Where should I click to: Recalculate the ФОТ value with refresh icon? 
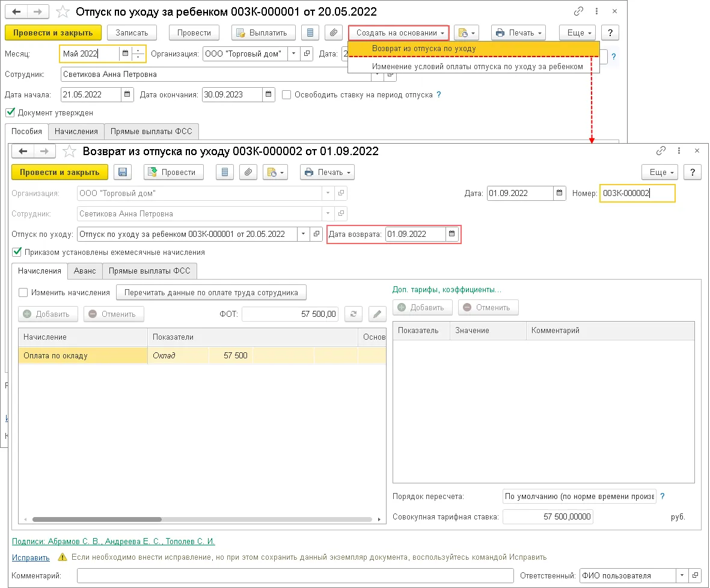tap(353, 314)
